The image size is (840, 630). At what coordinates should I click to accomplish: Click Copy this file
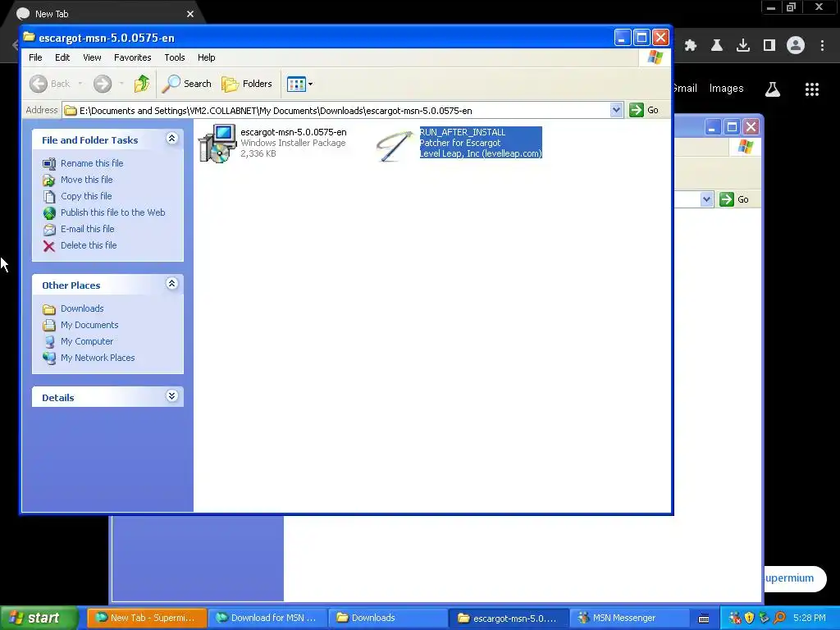tap(85, 196)
